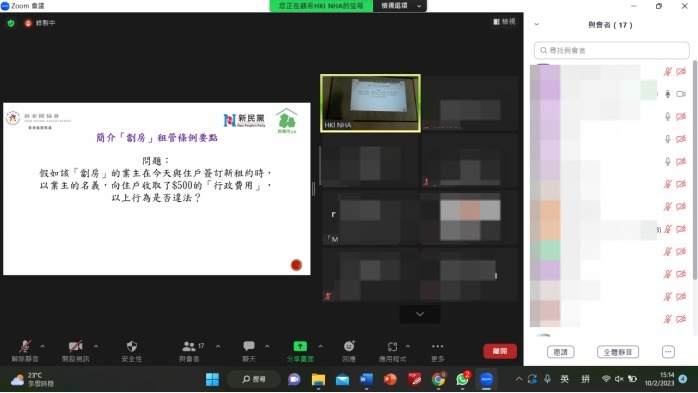Click the red Leave button
This screenshot has height=393, width=698.
tap(500, 351)
